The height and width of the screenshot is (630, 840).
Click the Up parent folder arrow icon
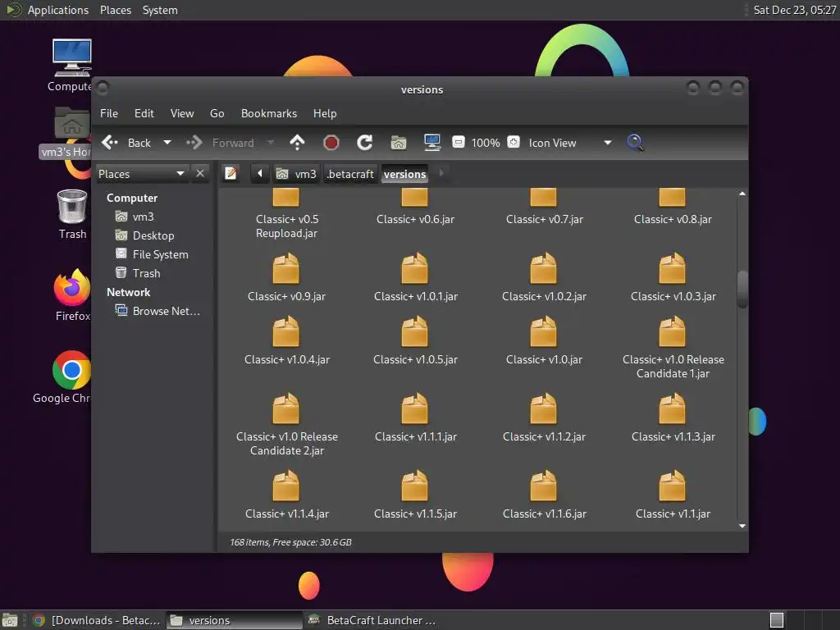pos(297,143)
